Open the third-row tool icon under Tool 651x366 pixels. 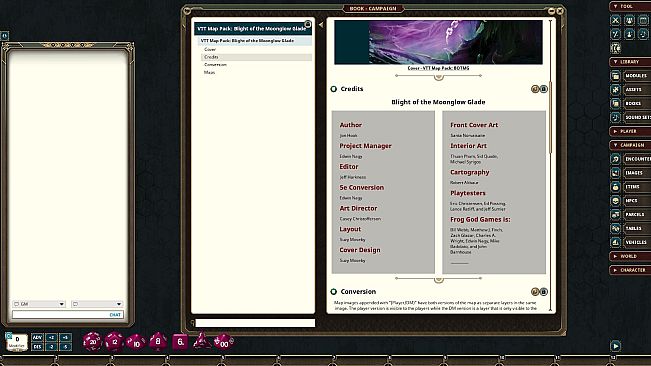point(615,48)
